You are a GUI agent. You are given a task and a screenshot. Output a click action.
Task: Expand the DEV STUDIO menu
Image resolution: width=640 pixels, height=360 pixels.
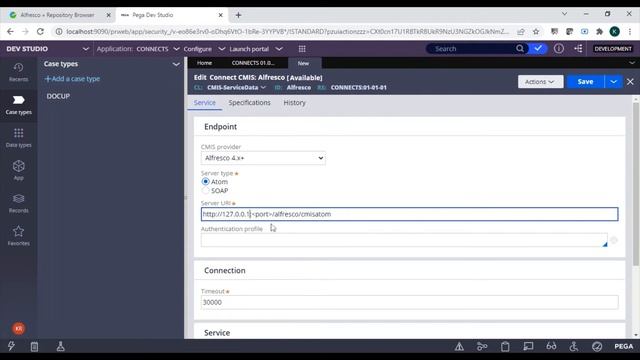pos(86,49)
